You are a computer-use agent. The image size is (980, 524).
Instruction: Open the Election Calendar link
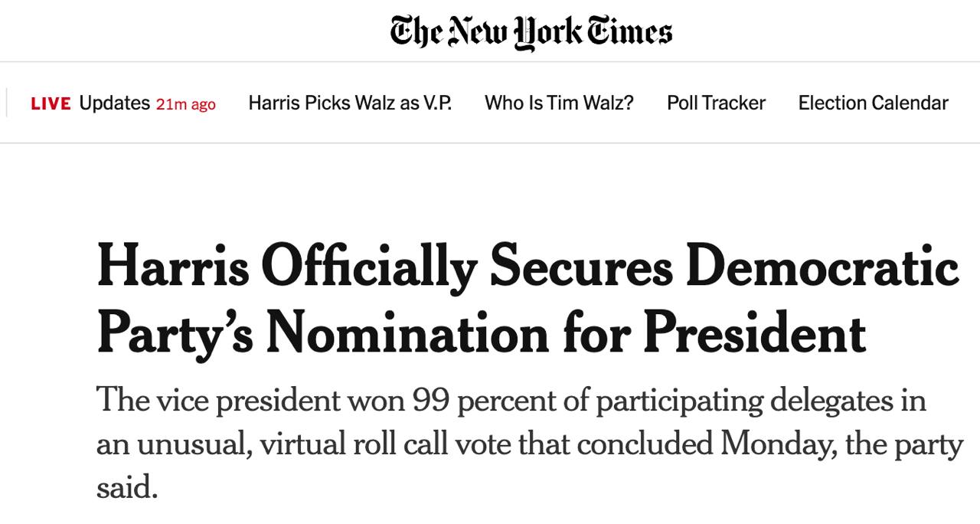tap(873, 103)
